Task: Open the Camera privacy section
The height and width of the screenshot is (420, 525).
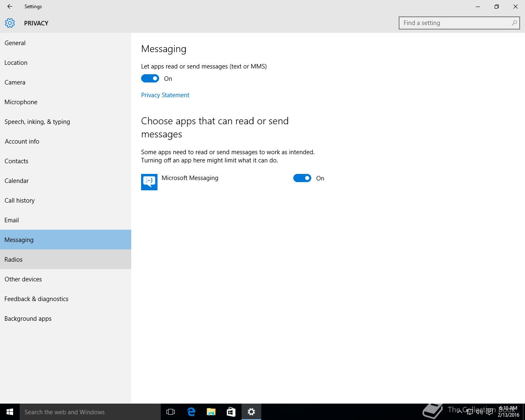Action: [66, 82]
